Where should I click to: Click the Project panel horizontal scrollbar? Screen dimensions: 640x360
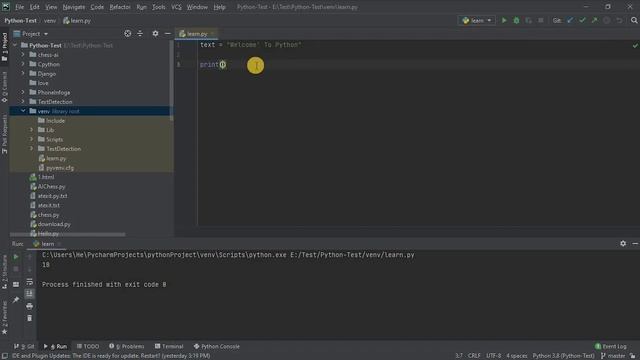68,235
